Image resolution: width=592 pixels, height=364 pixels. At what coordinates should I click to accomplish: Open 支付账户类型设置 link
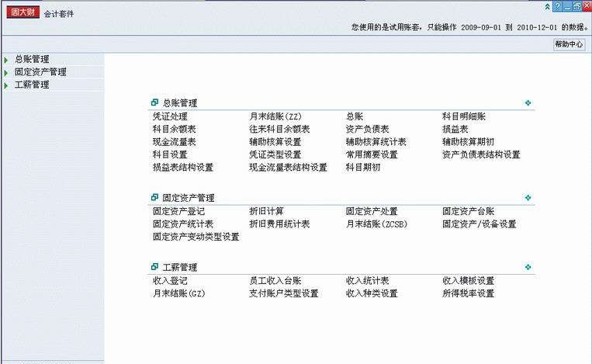coord(284,293)
